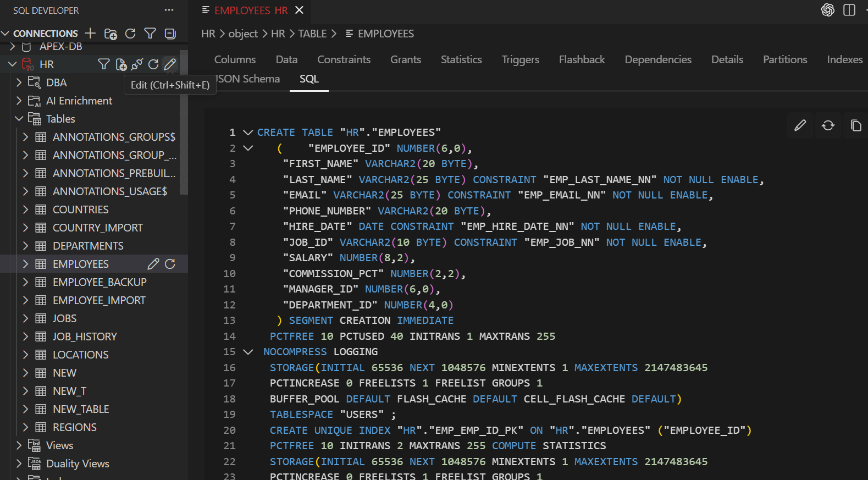This screenshot has width=868, height=480.
Task: Edit the HR connection pencil icon
Action: point(170,64)
